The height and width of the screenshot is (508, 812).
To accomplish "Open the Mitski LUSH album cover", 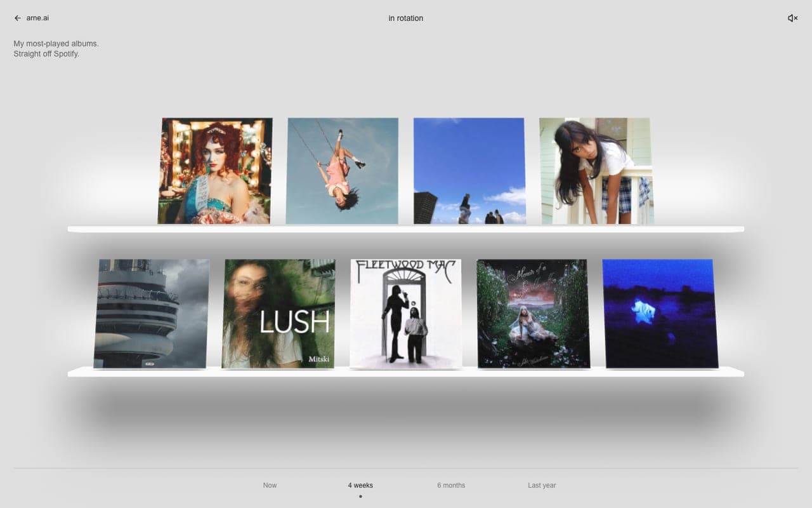I will (278, 314).
